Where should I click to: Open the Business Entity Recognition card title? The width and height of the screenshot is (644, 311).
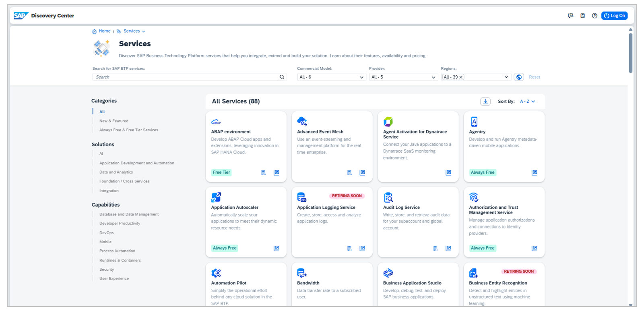coord(498,283)
